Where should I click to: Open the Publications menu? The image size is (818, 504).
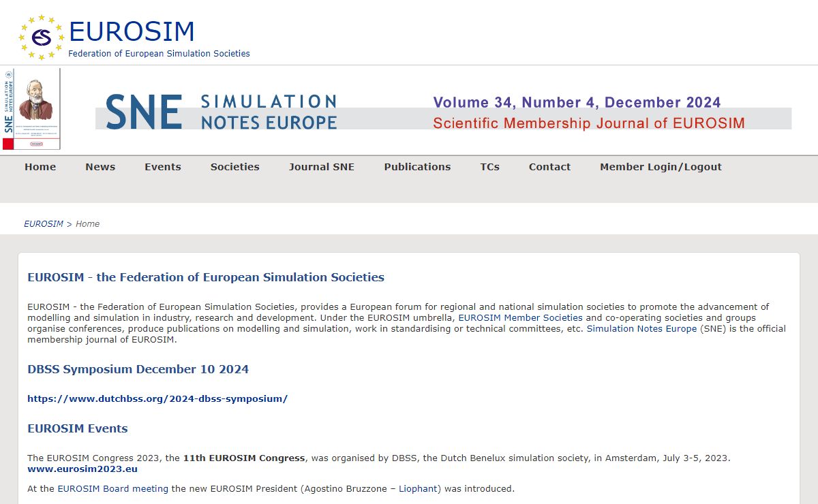coord(417,167)
